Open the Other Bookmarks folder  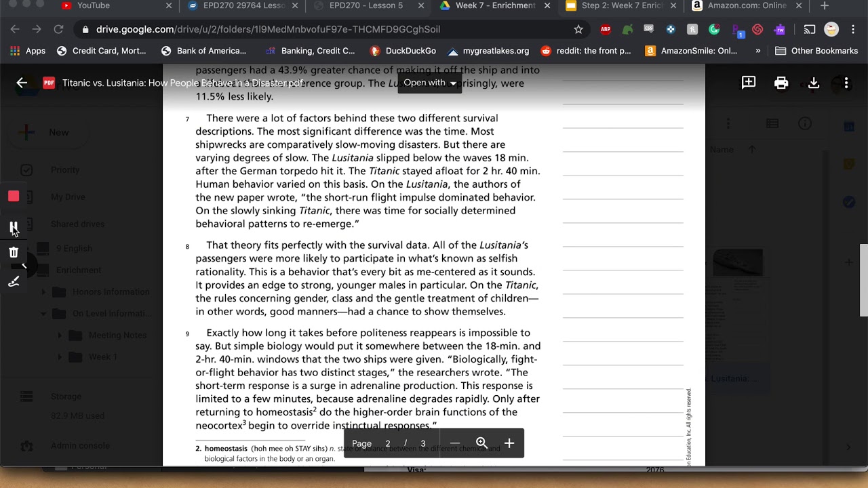[816, 51]
